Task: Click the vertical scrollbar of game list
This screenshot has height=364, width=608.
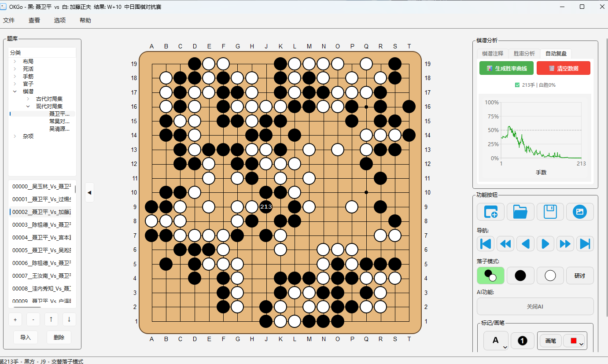Action: 75,189
